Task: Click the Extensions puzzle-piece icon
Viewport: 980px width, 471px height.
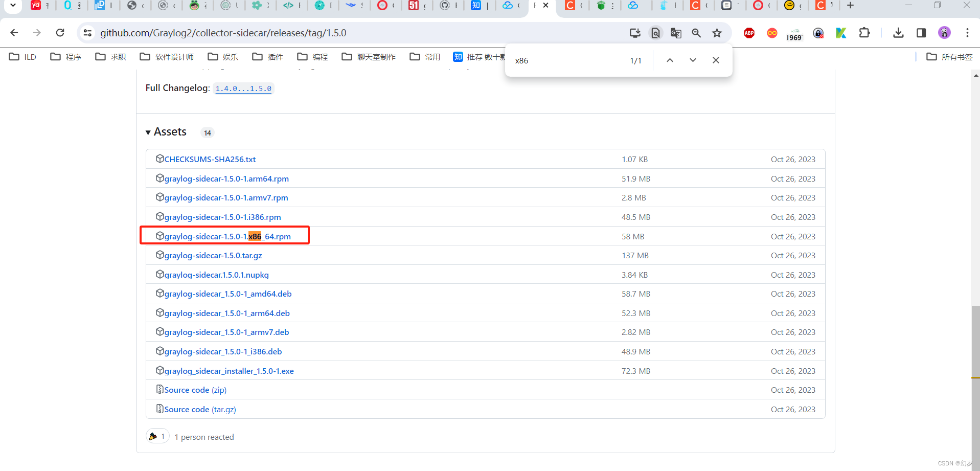Action: tap(865, 32)
